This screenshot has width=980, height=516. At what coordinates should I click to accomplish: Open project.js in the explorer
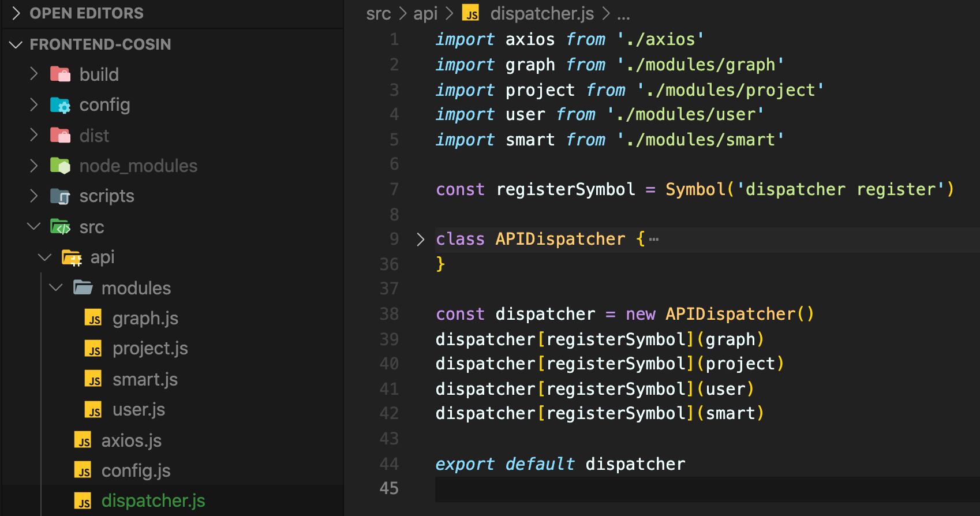(150, 349)
